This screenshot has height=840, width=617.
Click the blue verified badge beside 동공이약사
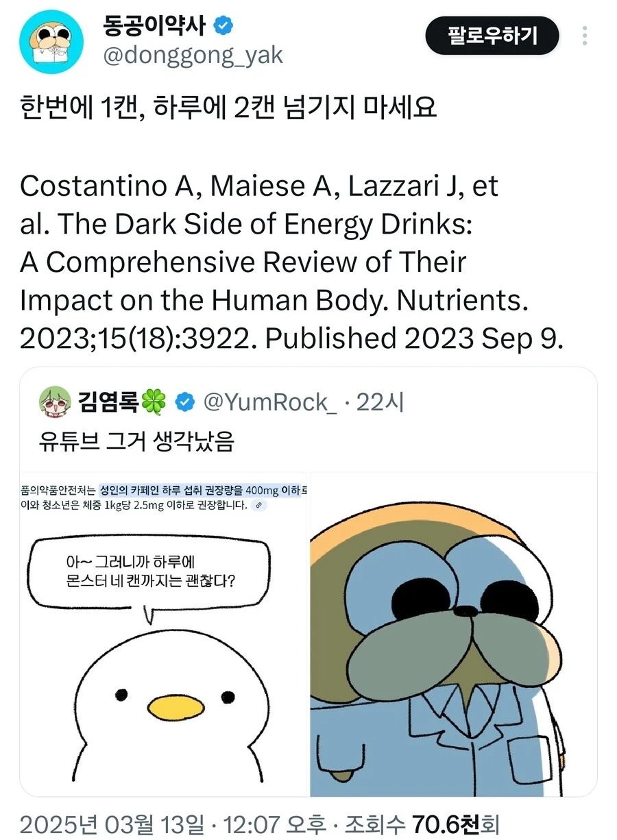pos(224,25)
